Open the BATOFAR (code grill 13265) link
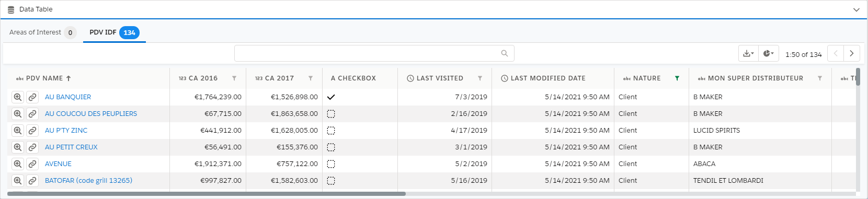The width and height of the screenshot is (868, 199). coord(88,181)
